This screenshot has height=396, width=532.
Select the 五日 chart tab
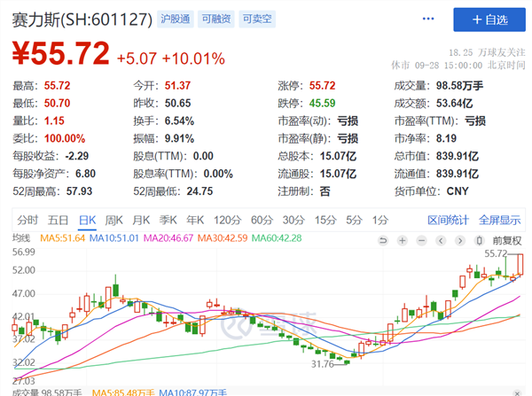(x=58, y=220)
